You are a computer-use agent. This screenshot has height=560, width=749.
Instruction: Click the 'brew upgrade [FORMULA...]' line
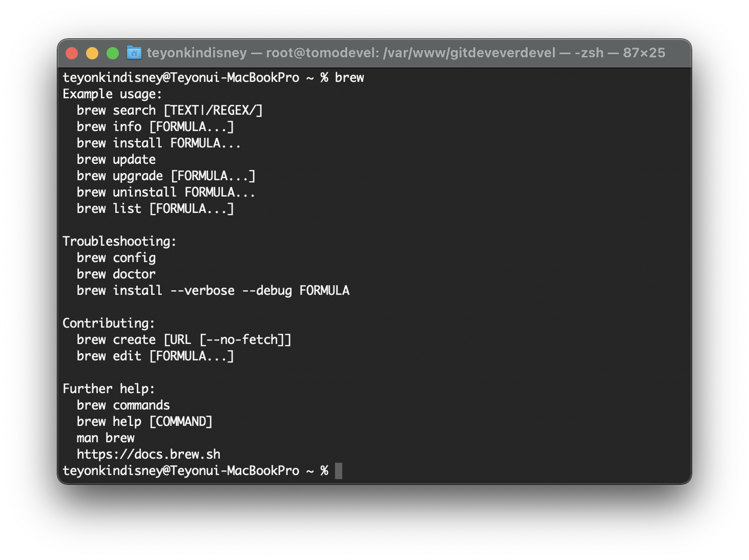166,176
